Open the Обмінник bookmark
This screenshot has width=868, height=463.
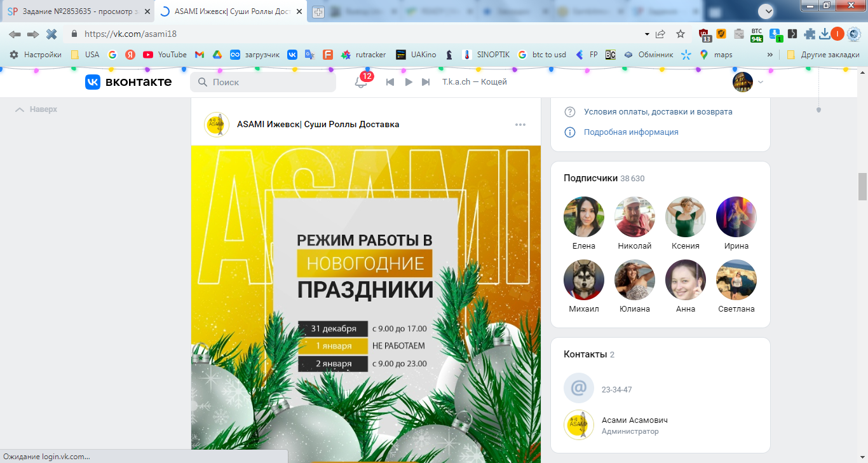point(648,55)
